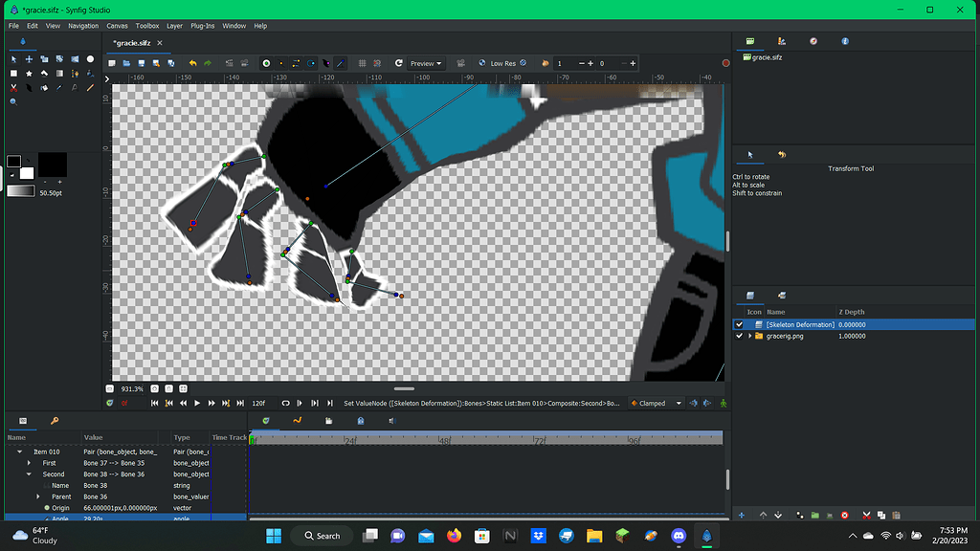Viewport: 980px width, 551px height.
Task: Expand the gracerig.png layer tree arrow
Action: [x=750, y=336]
